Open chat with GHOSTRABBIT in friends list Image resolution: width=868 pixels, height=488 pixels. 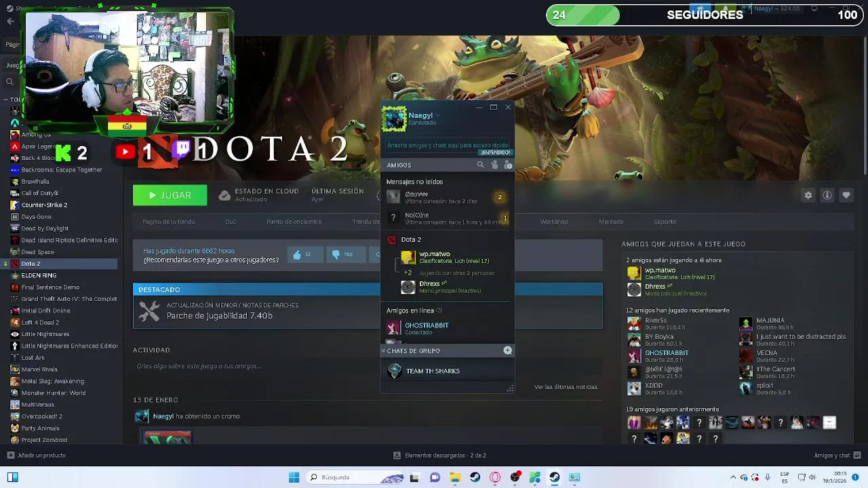coord(448,328)
